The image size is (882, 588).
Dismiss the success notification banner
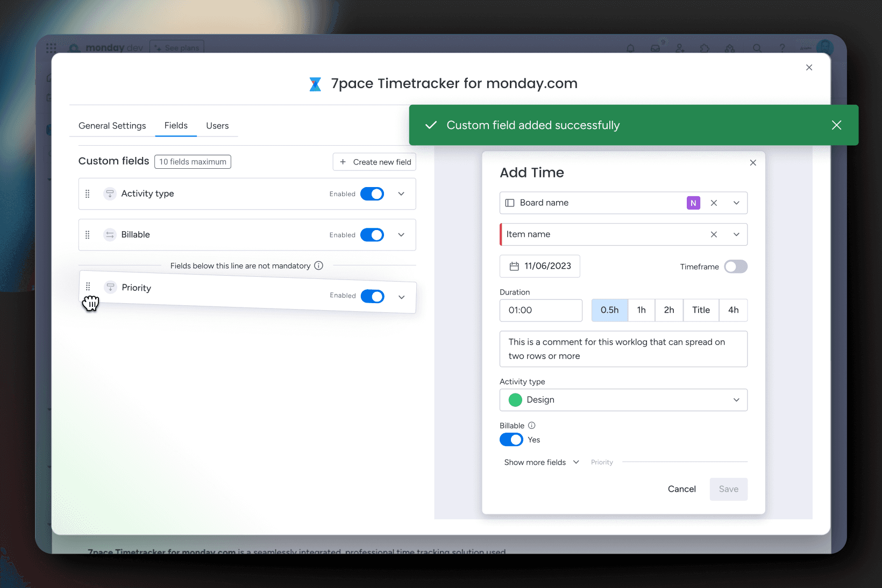tap(836, 125)
